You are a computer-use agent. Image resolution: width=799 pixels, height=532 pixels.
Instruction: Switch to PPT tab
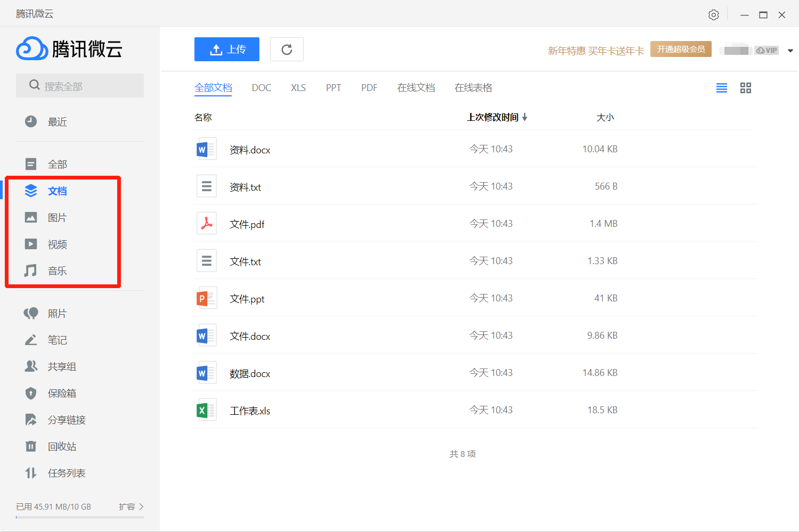333,88
